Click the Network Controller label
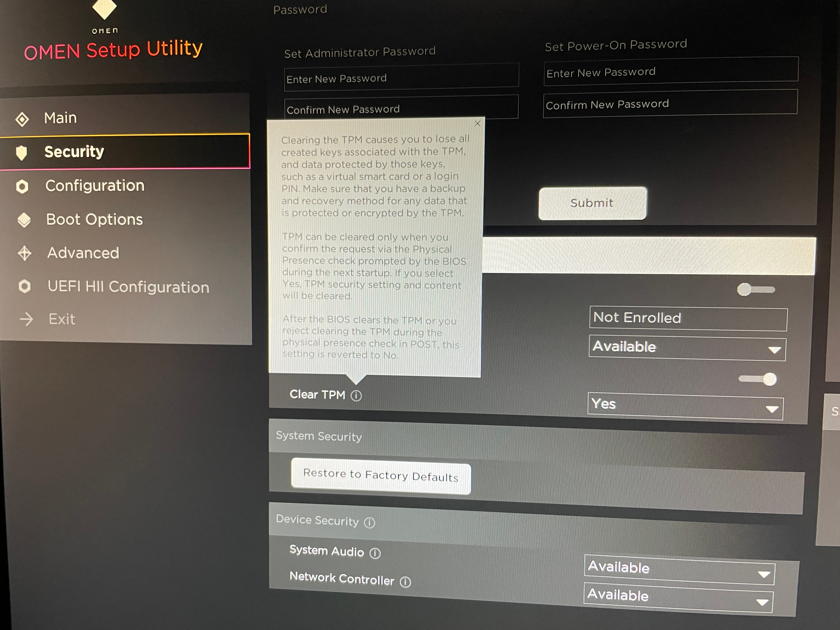 pyautogui.click(x=342, y=578)
